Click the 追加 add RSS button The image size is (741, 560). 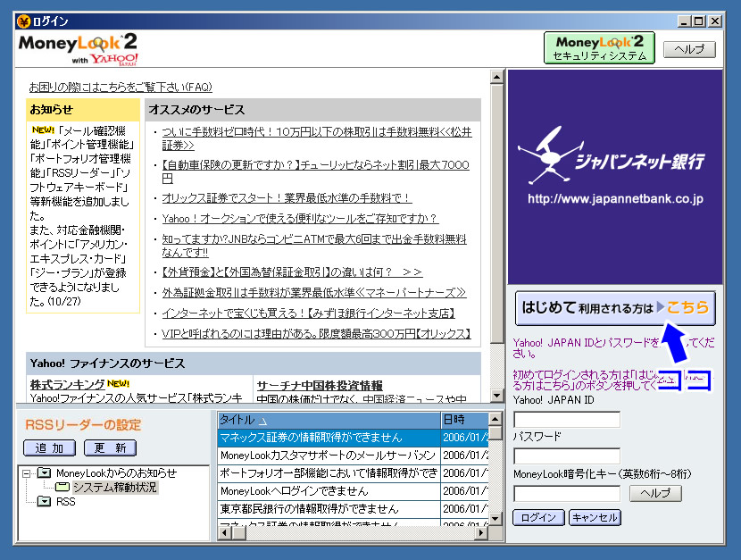(49, 448)
